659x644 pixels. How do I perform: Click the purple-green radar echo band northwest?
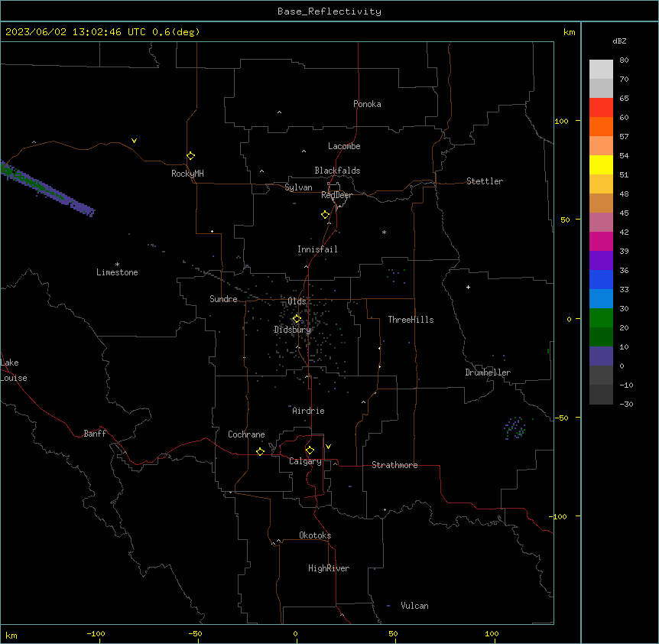(47, 188)
